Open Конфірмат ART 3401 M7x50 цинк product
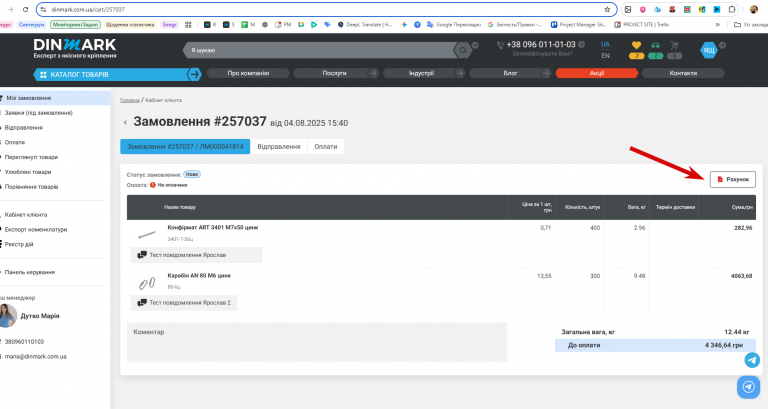The height and width of the screenshot is (409, 768). tap(213, 227)
